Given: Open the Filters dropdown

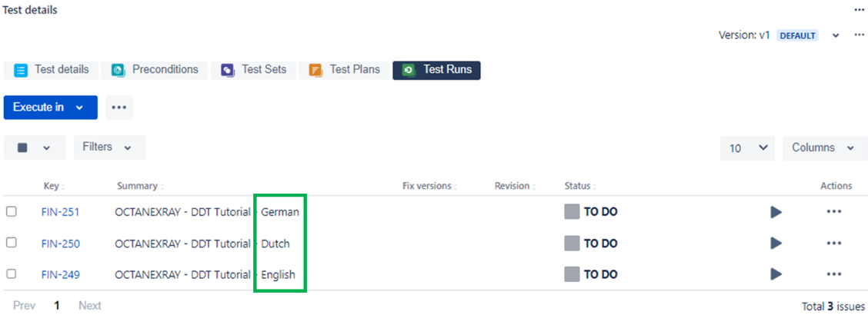Looking at the screenshot, I should [x=109, y=148].
